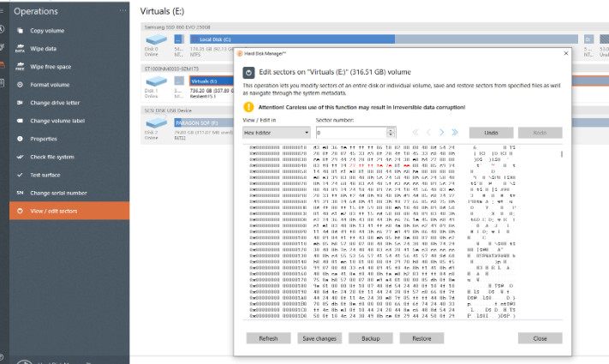Click the Properties info icon
This screenshot has width=609, height=364.
click(x=21, y=138)
